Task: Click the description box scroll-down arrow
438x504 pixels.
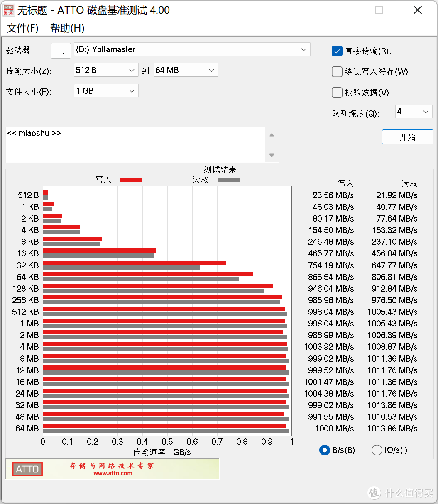Action: 272,156
